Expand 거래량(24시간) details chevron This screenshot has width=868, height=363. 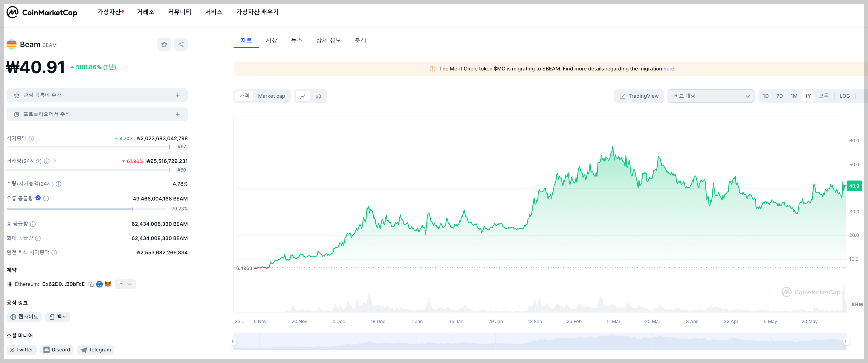coord(55,161)
